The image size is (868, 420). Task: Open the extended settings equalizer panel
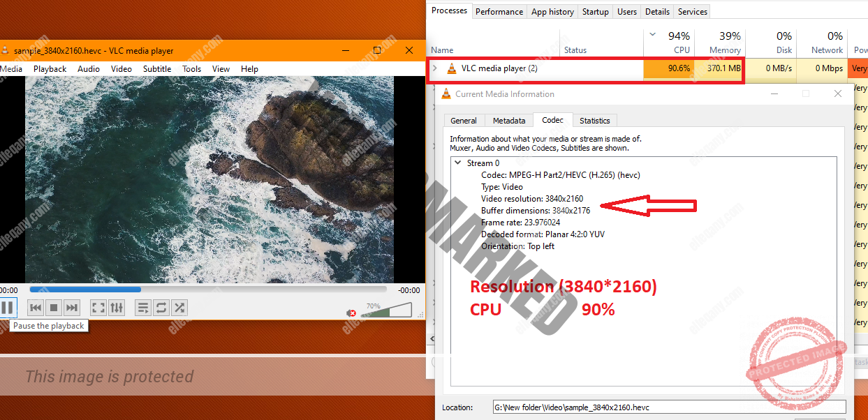tap(116, 307)
